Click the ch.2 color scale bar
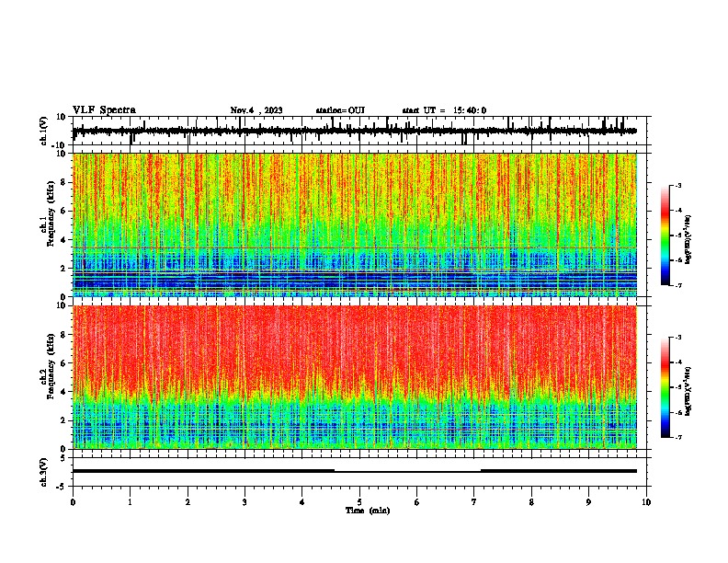This screenshot has width=728, height=563. 665,387
